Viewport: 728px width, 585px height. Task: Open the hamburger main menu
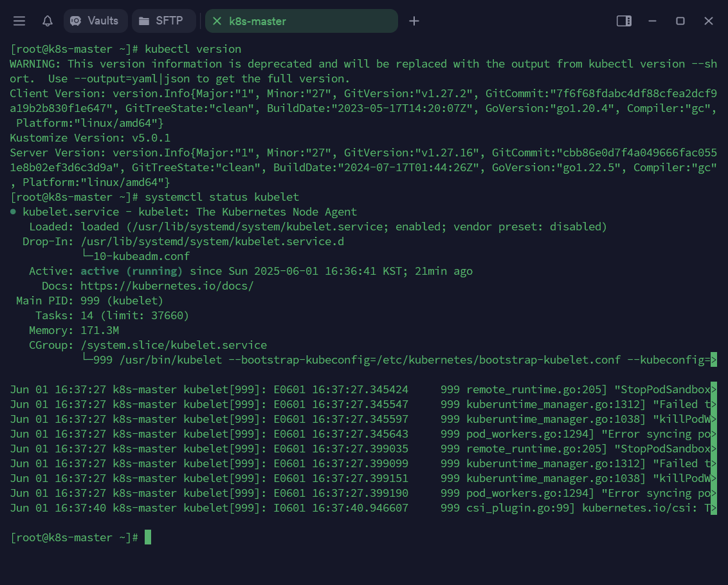19,21
